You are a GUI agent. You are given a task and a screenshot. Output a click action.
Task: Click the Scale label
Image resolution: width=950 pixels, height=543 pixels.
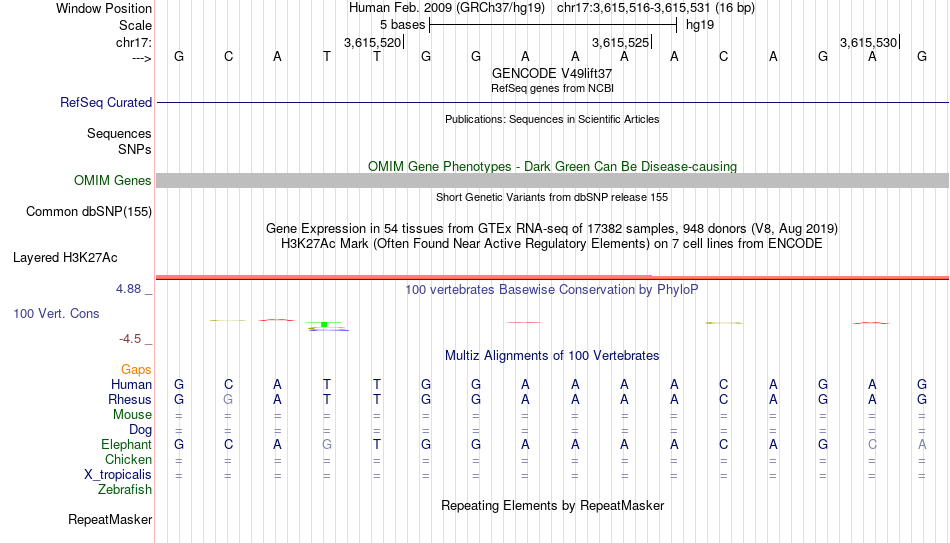pos(136,25)
